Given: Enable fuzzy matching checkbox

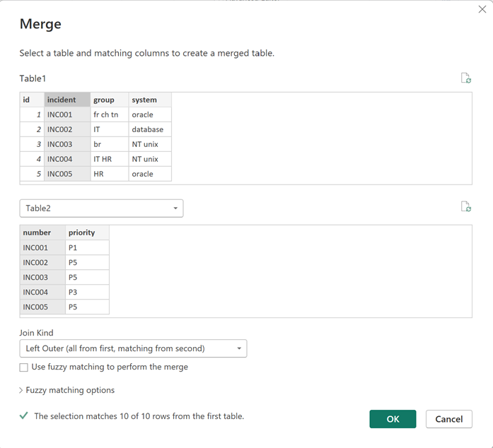Looking at the screenshot, I should point(24,367).
